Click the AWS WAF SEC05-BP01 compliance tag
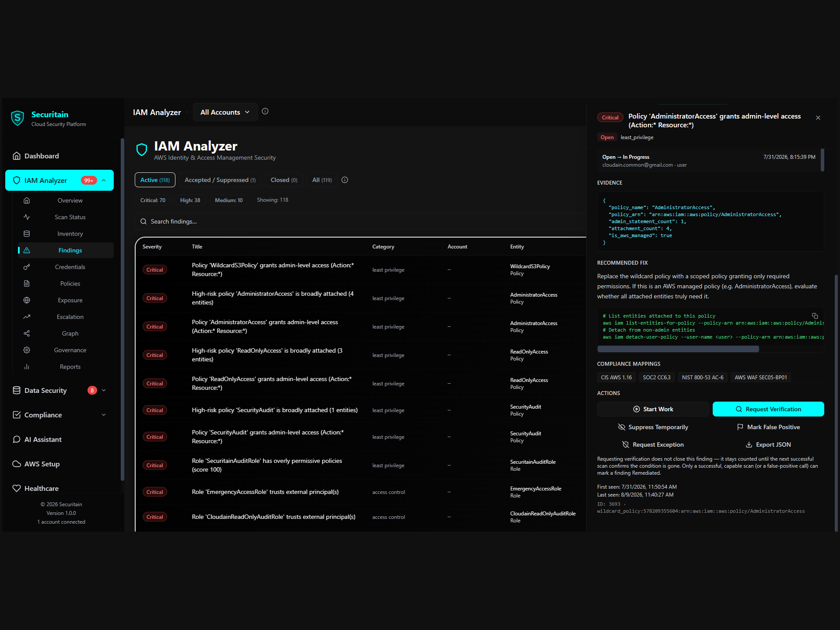The width and height of the screenshot is (840, 630). [761, 378]
